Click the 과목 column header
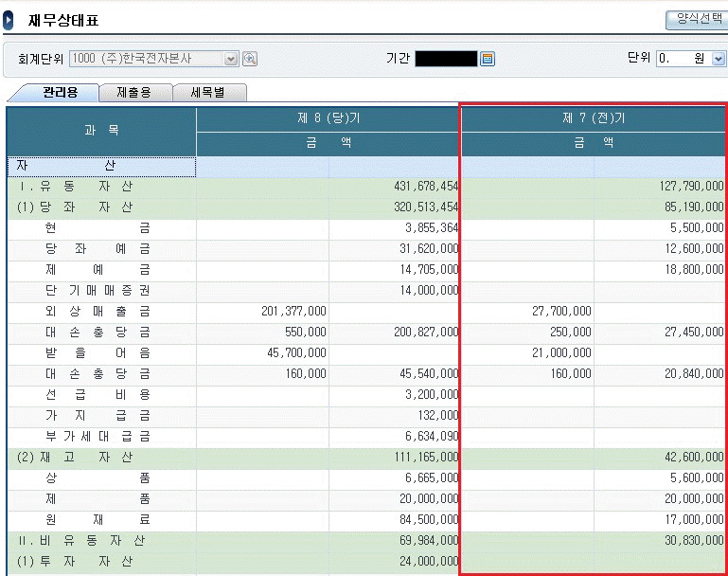The image size is (728, 576). tap(101, 130)
